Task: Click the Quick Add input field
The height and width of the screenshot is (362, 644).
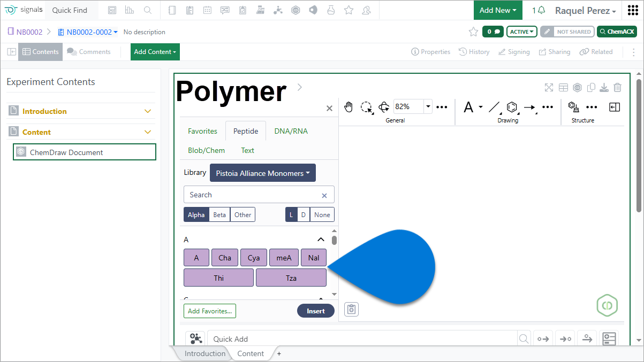Action: pyautogui.click(x=363, y=338)
